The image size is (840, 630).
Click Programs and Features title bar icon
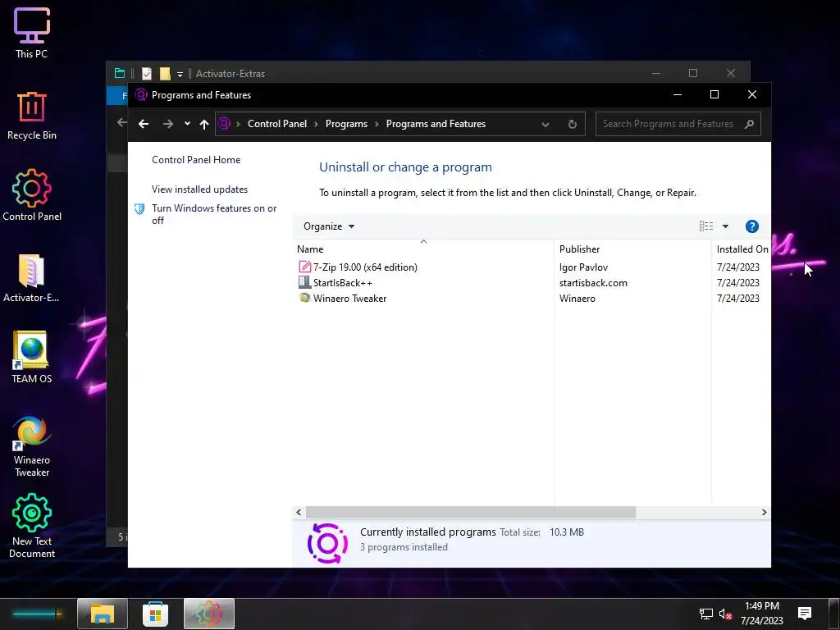(x=141, y=95)
